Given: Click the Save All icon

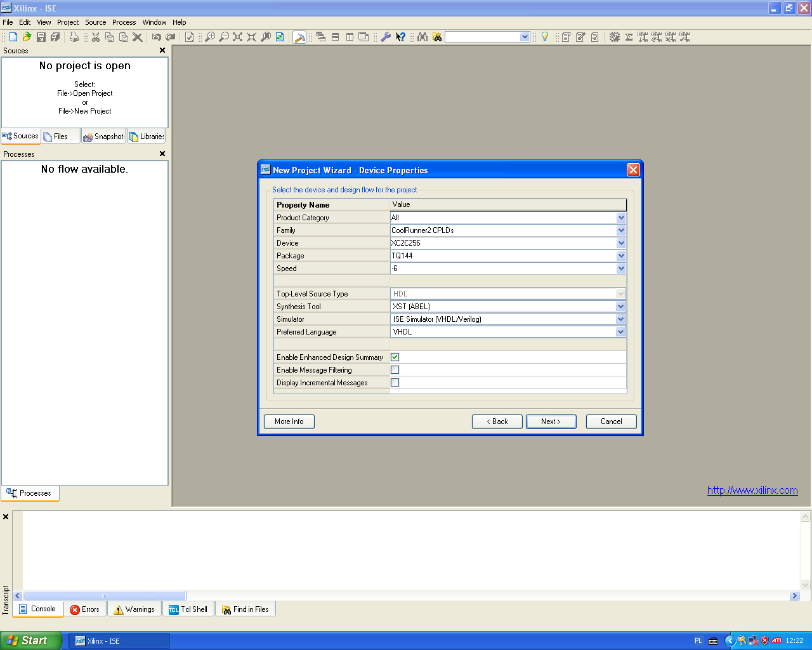Looking at the screenshot, I should tap(55, 37).
